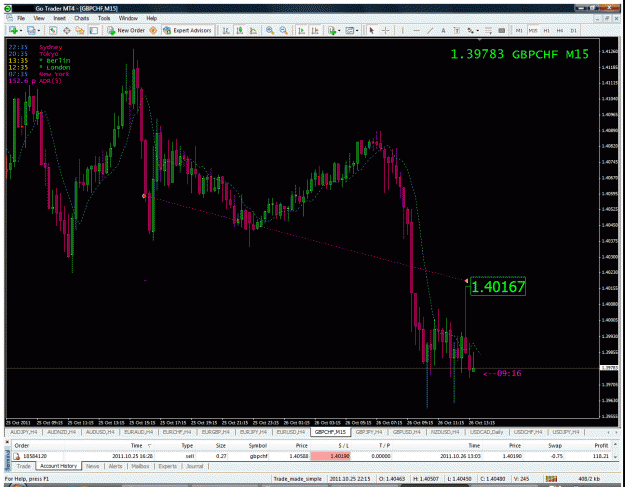Switch to candlestick chart display
Image resolution: width=625 pixels, height=487 pixels.
pyautogui.click(x=240, y=30)
